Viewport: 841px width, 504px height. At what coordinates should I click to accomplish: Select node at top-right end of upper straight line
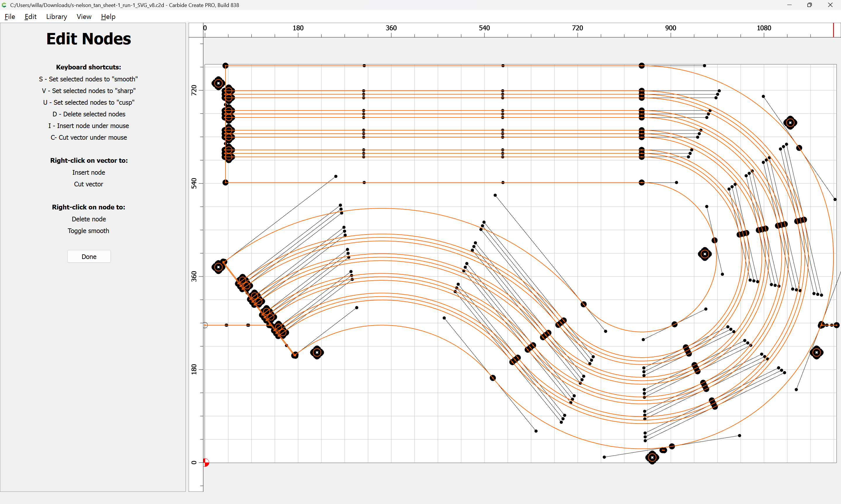(x=642, y=66)
